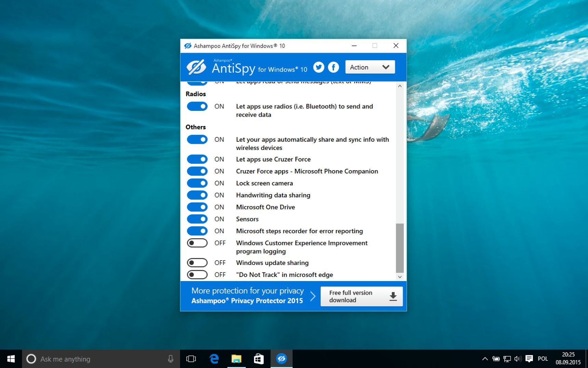Click Cortana circle icon

(31, 359)
